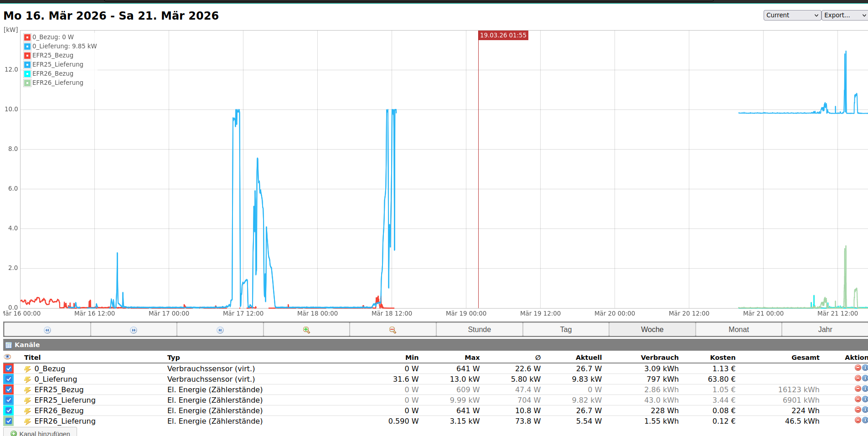Viewport: 868px width, 436px height.
Task: Click the lightning icon next to EFR25_Bezug
Action: tap(27, 390)
